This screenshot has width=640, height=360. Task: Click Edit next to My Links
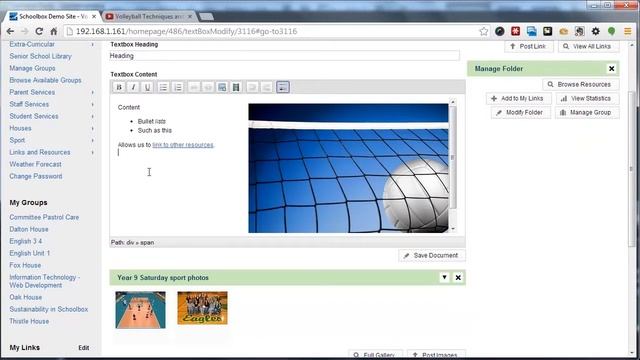click(84, 348)
